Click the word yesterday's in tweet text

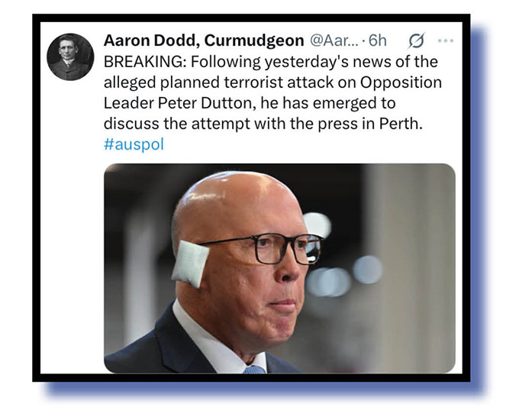[306, 62]
